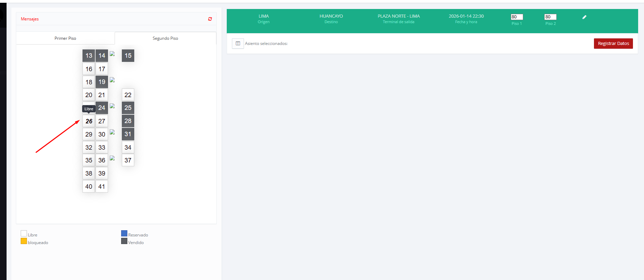Toggle seat 41 selection

(101, 187)
